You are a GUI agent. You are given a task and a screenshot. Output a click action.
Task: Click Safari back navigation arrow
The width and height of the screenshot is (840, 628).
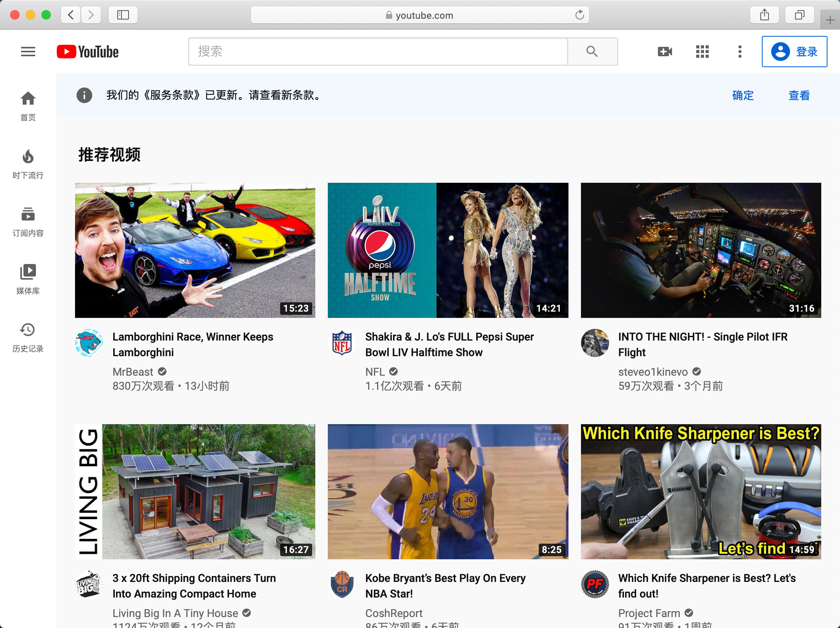tap(71, 15)
